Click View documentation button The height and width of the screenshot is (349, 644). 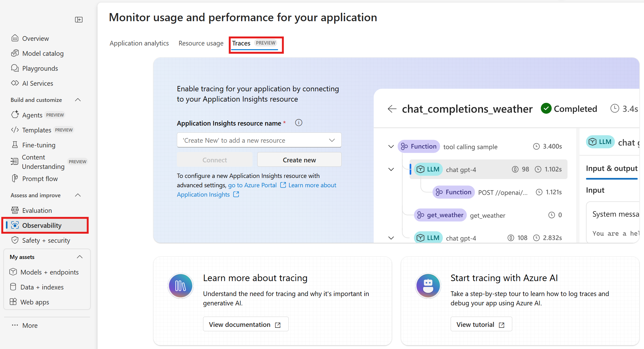246,324
